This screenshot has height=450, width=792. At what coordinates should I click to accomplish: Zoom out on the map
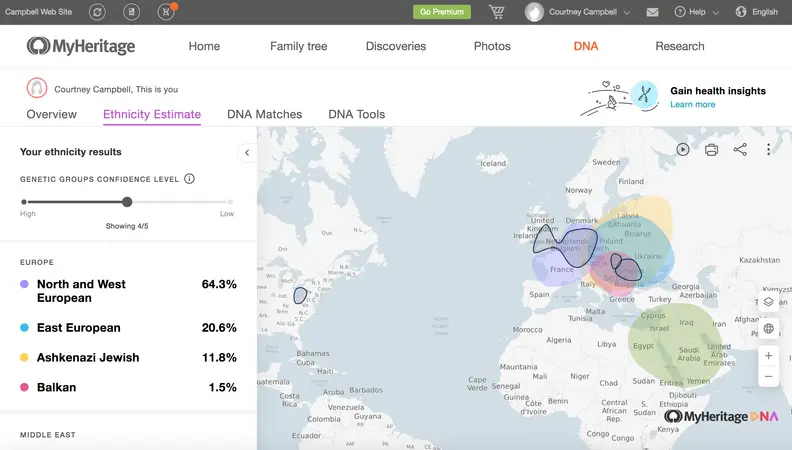768,377
